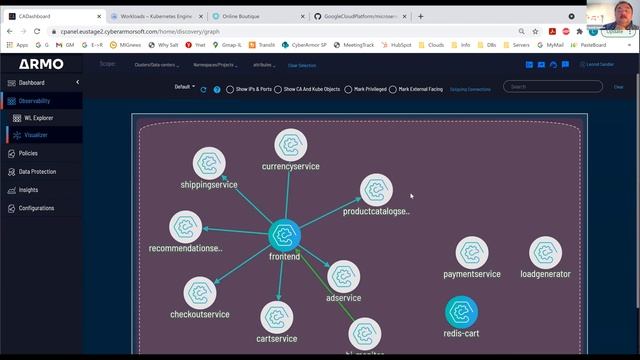Refresh the graph with the reload icon
This screenshot has width=640, height=360.
(x=203, y=89)
